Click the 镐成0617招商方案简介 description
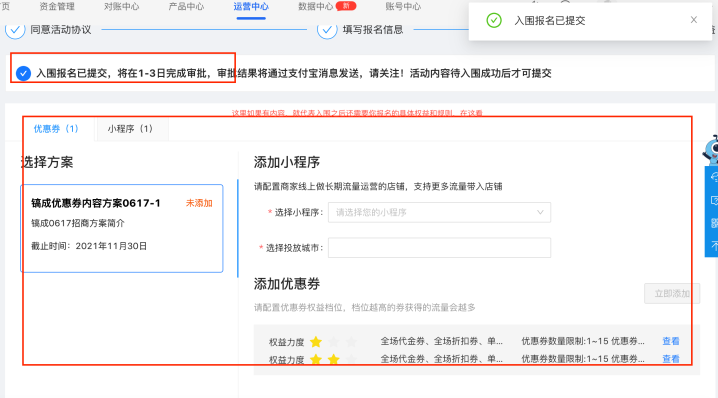 tap(78, 223)
